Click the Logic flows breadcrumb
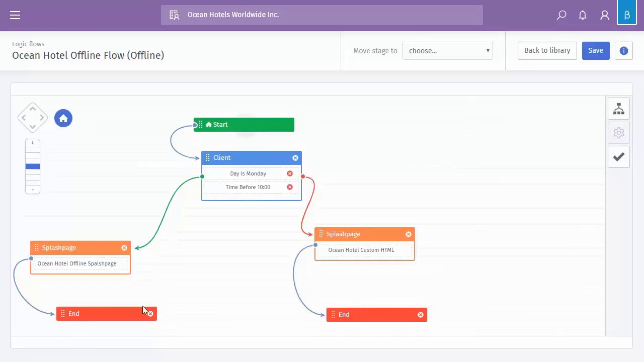The width and height of the screenshot is (644, 362). [28, 44]
